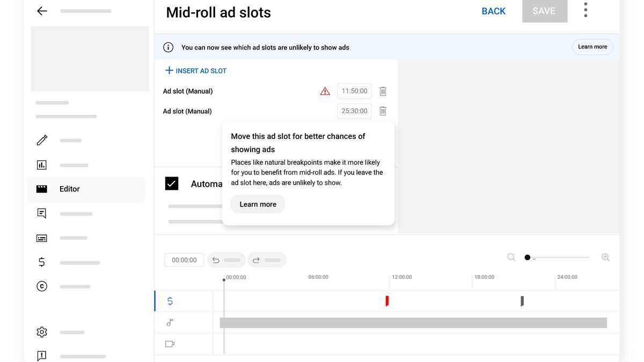Open the subtitles icon in sidebar
644x362 pixels.
[x=42, y=238]
